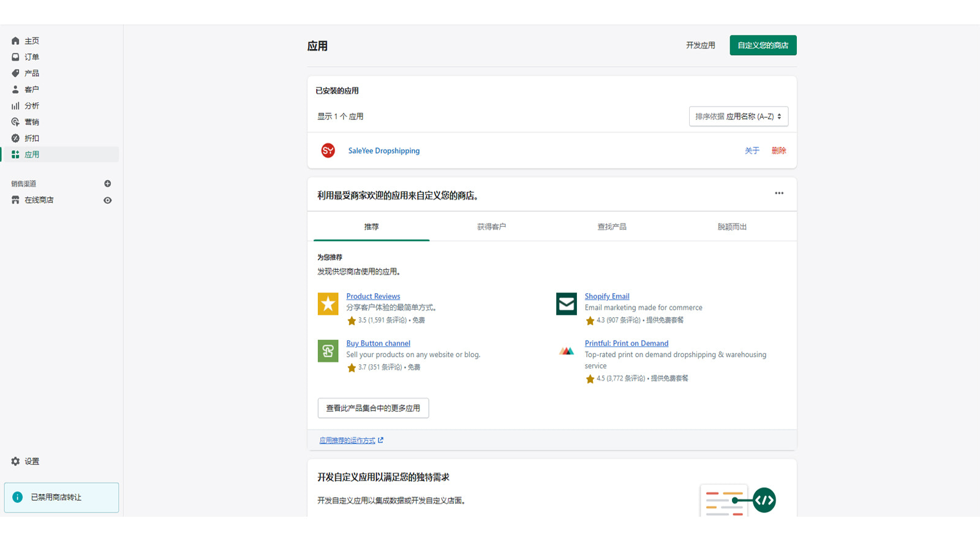
Task: Open 产品 in the sidebar menu
Action: [32, 73]
